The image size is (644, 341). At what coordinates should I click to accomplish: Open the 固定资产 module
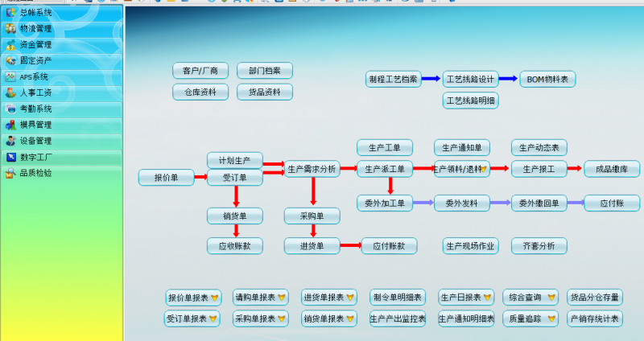point(36,60)
